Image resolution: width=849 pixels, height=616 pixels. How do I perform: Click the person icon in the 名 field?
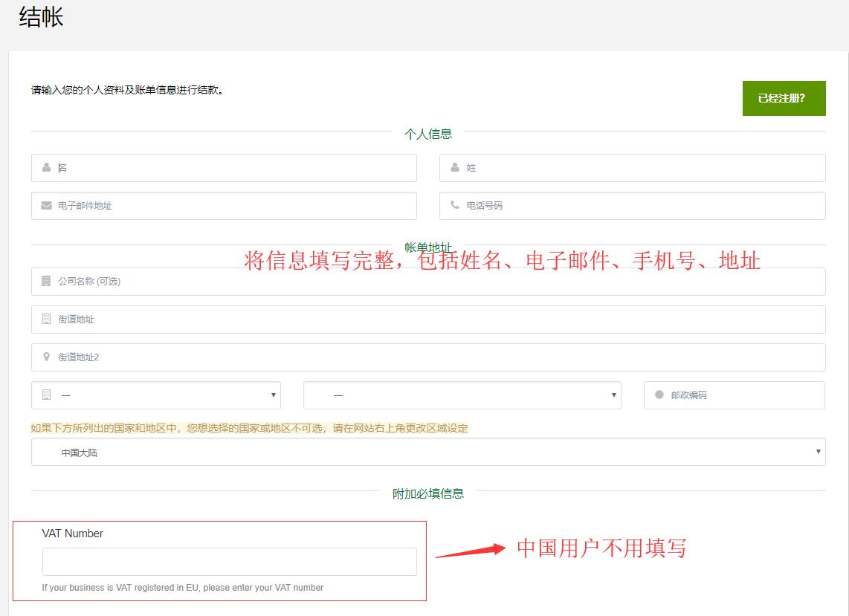47,167
